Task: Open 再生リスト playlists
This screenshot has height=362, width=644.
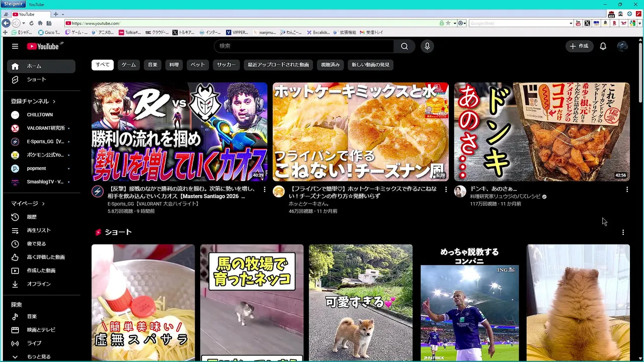Action: coord(41,230)
